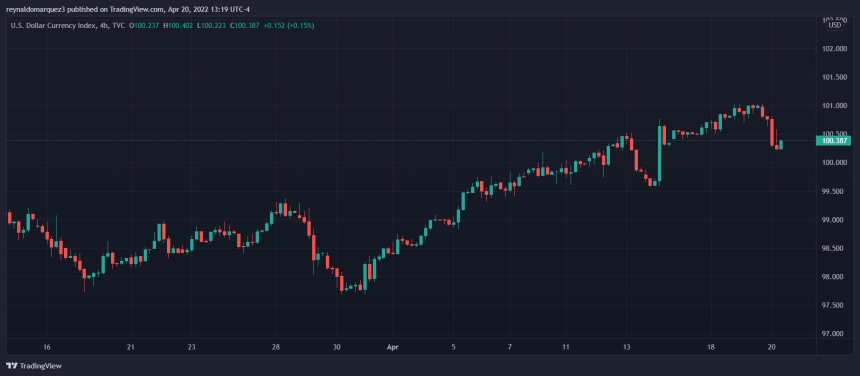
Task: Click the high value H100.402
Action: [x=178, y=25]
